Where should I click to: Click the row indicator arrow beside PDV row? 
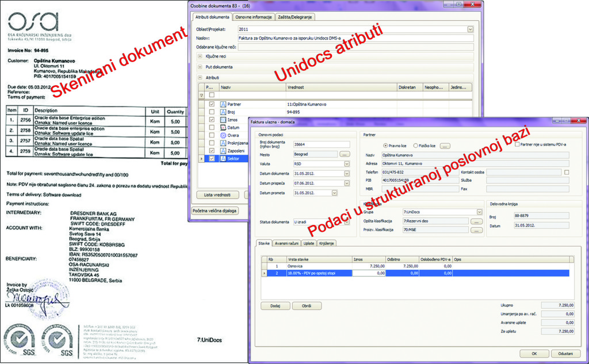(264, 273)
